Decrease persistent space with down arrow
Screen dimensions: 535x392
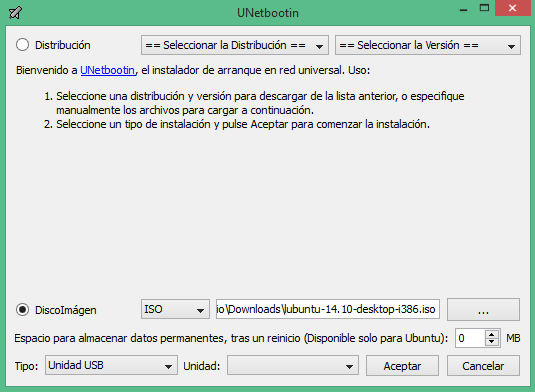pos(492,342)
